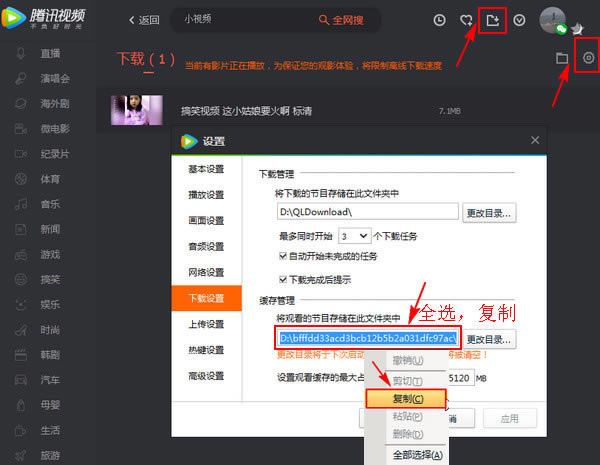
Task: Click 更改目录 button for download folder
Action: click(x=489, y=213)
